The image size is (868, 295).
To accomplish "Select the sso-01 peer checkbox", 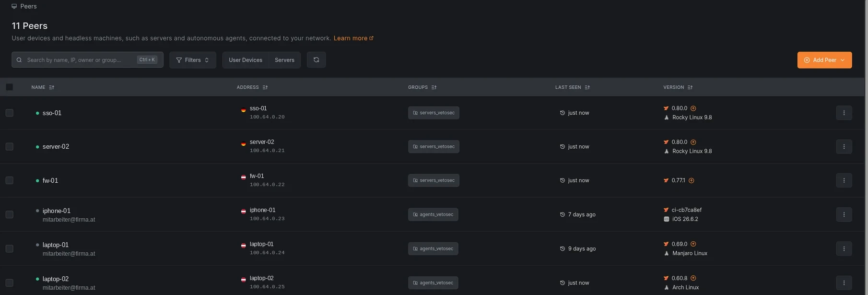I will 10,113.
